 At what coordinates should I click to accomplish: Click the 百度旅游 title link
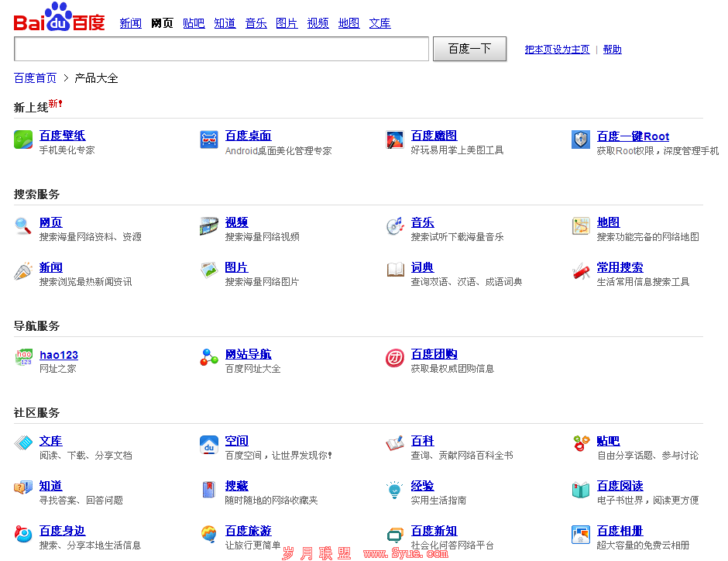pyautogui.click(x=249, y=530)
